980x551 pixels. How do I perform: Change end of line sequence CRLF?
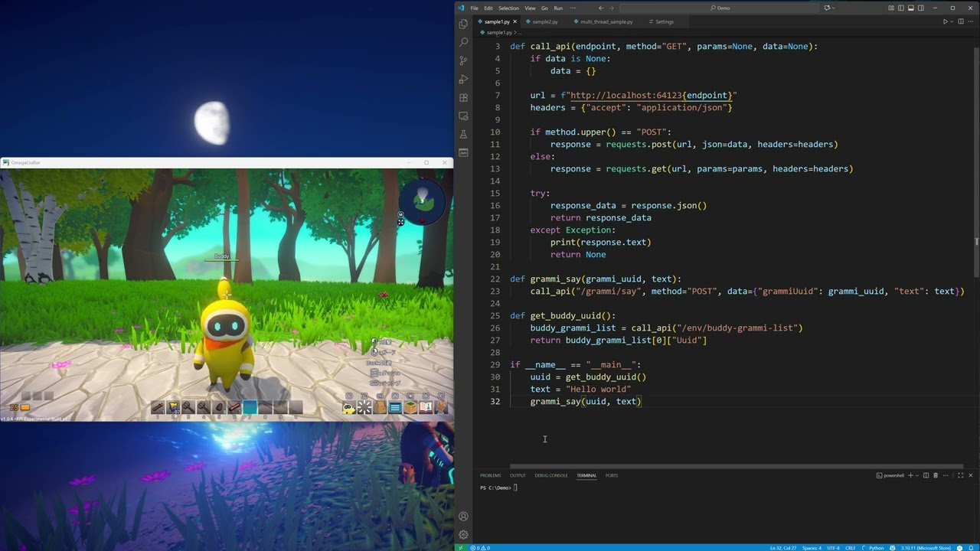point(851,548)
